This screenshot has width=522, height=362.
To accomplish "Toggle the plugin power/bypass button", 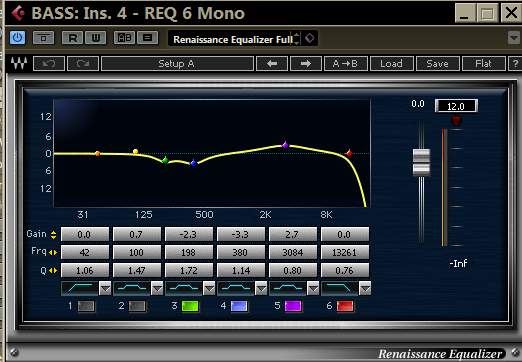I will tap(17, 38).
